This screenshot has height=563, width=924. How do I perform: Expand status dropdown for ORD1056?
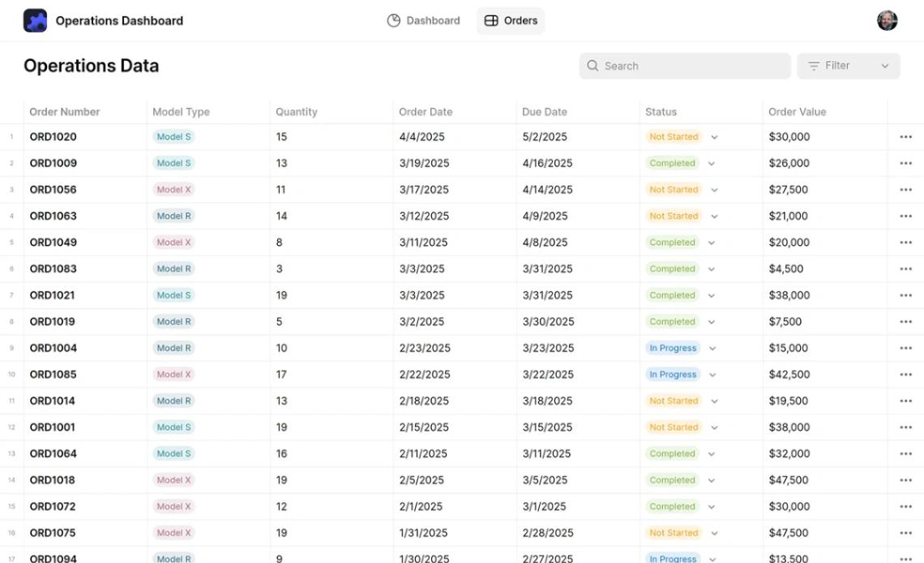click(714, 191)
